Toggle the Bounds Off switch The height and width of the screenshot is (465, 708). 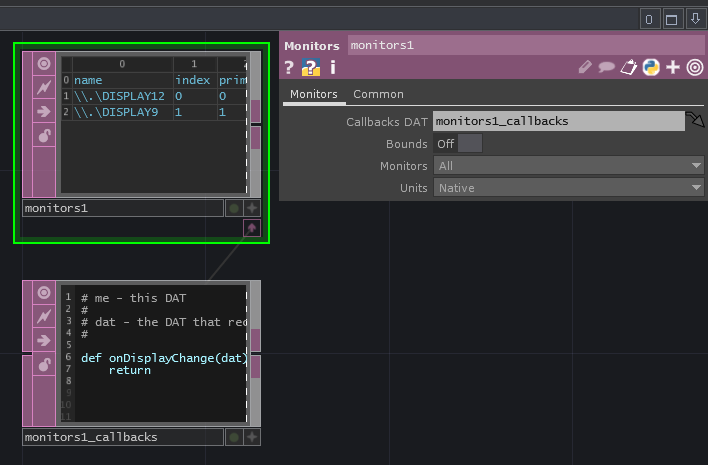[x=469, y=144]
